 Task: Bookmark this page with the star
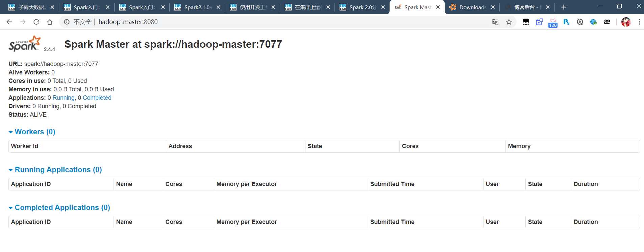point(509,22)
